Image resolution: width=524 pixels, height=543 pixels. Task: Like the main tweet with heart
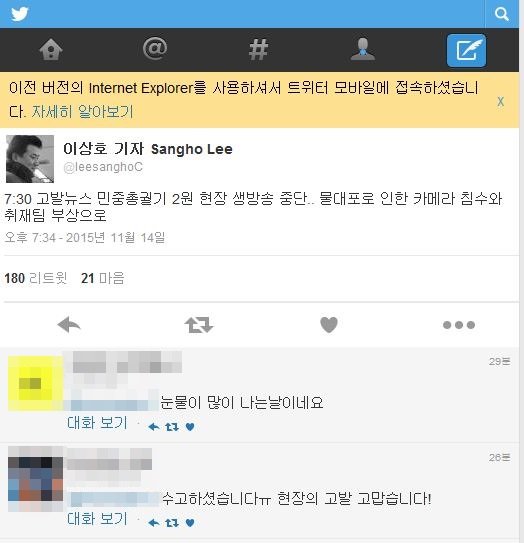[x=329, y=325]
